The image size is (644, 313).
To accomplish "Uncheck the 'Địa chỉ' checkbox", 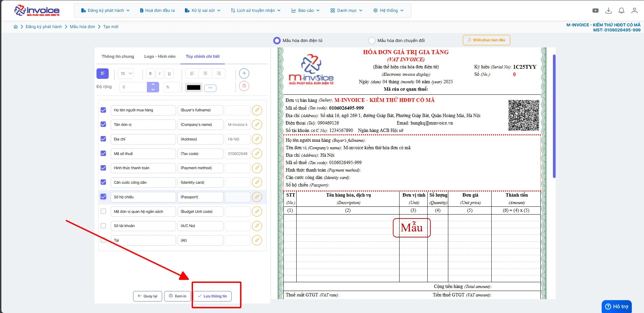I will pyautogui.click(x=103, y=139).
